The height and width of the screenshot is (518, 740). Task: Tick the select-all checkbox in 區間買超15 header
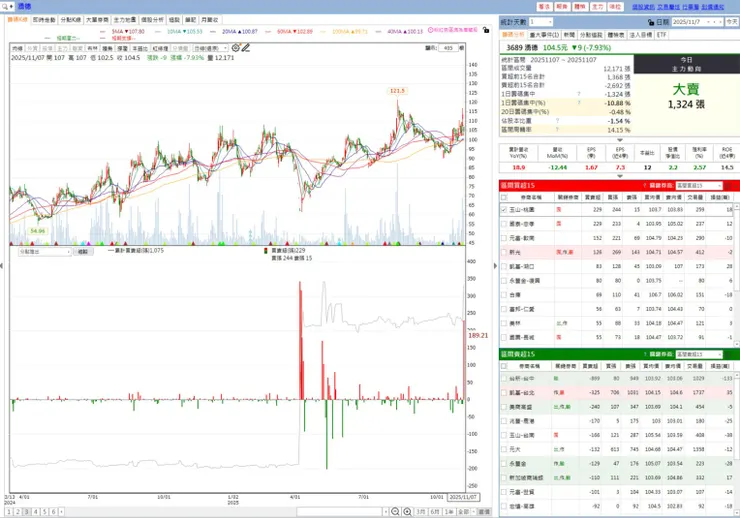coord(504,197)
